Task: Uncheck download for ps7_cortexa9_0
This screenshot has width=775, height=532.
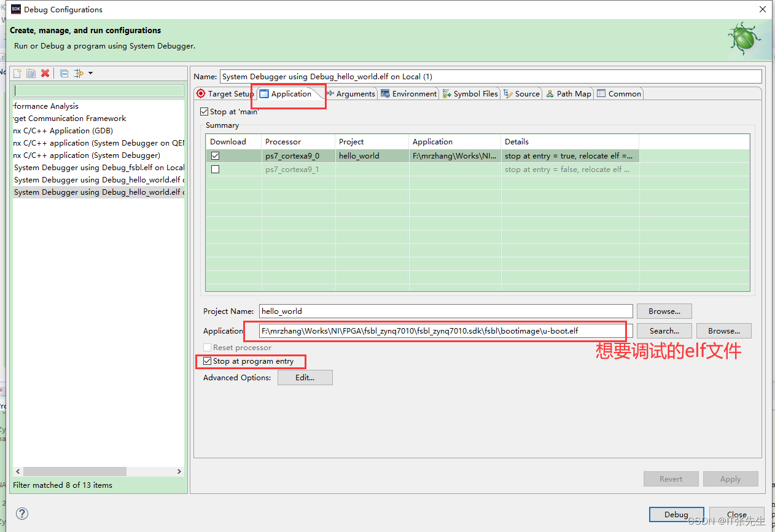Action: (215, 156)
